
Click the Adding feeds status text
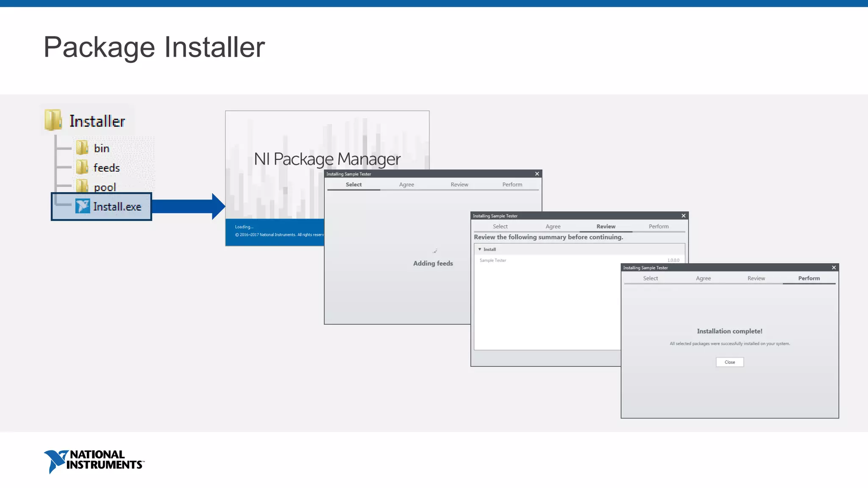(433, 263)
